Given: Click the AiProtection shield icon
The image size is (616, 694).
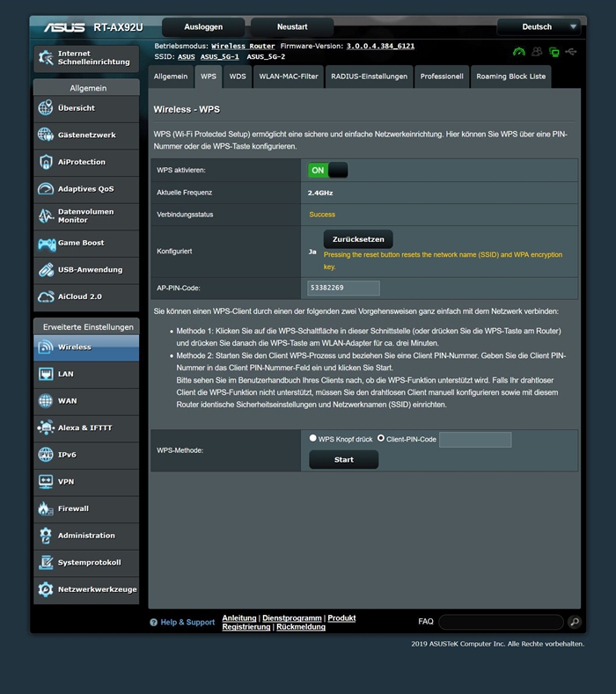Looking at the screenshot, I should point(46,162).
